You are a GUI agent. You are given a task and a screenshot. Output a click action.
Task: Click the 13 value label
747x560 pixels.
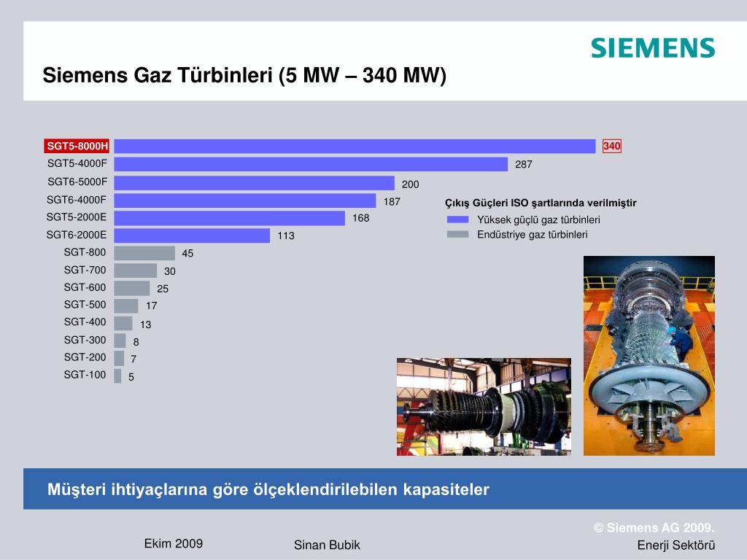point(145,324)
